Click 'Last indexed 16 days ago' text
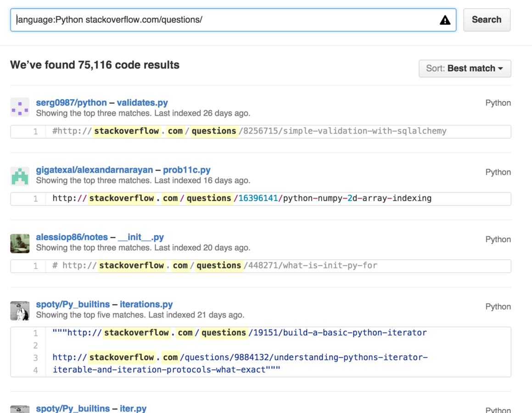 click(x=202, y=180)
